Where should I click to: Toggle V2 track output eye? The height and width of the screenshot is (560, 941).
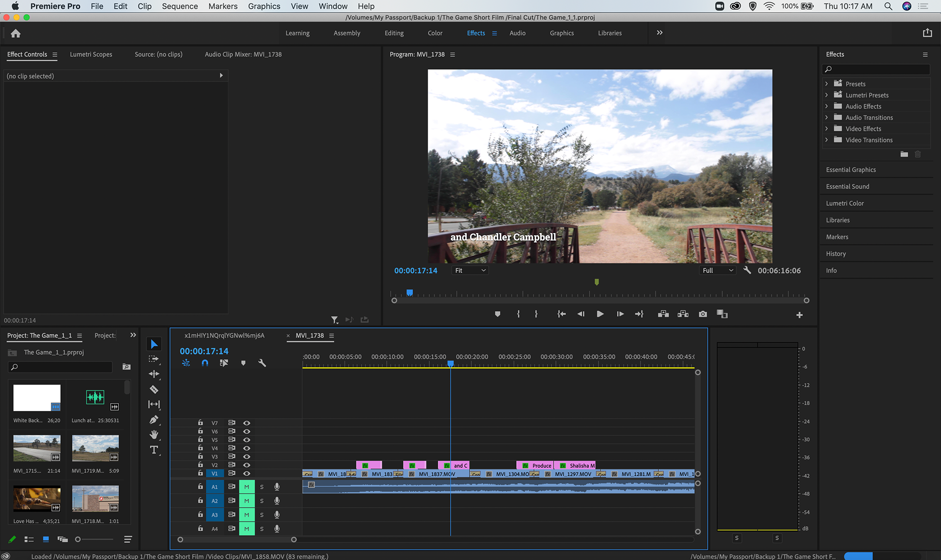tap(247, 465)
